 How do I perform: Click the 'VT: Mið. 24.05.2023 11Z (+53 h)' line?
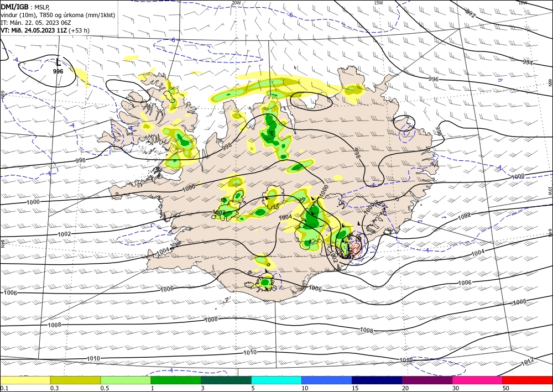[x=45, y=30]
